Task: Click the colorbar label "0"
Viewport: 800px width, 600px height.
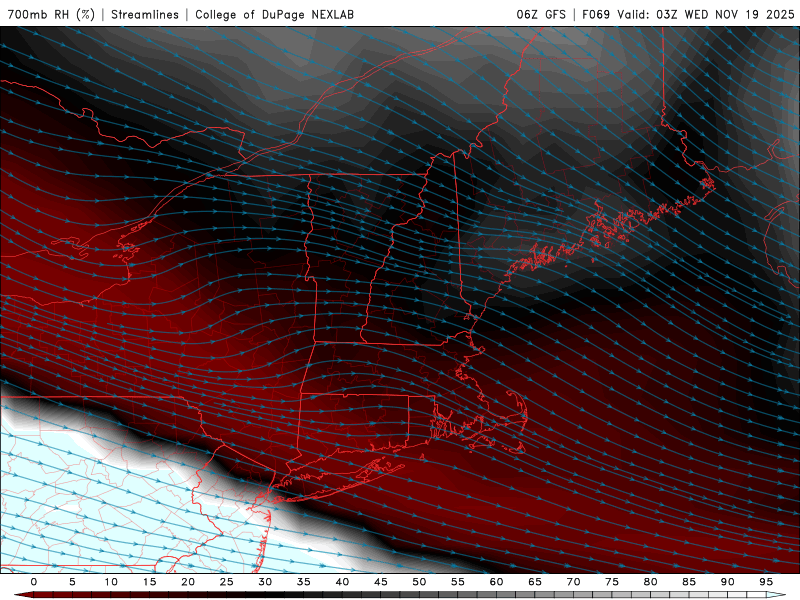Action: (x=34, y=582)
